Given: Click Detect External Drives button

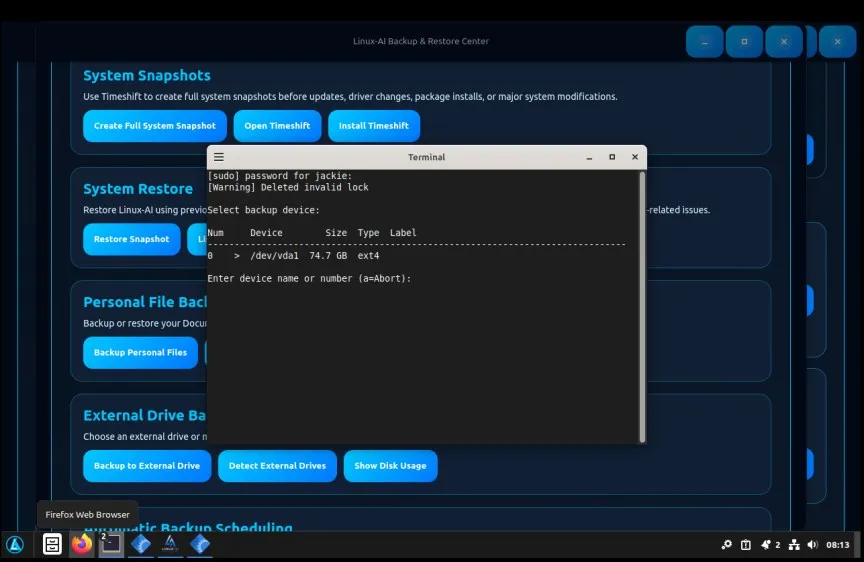Looking at the screenshot, I should pos(277,466).
